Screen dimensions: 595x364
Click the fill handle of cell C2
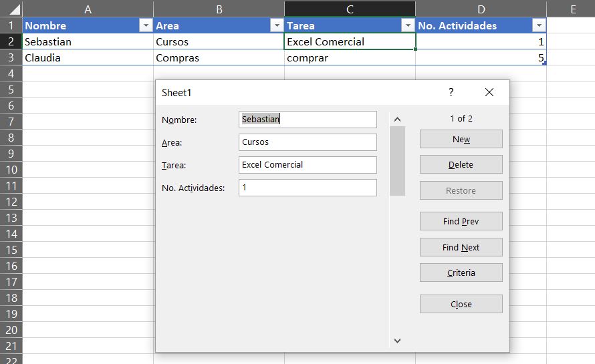[x=416, y=49]
